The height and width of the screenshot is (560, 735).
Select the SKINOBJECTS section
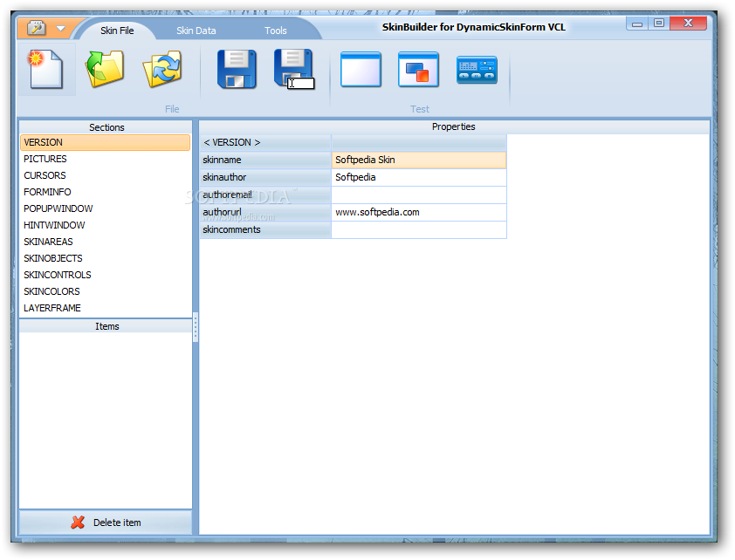[105, 258]
